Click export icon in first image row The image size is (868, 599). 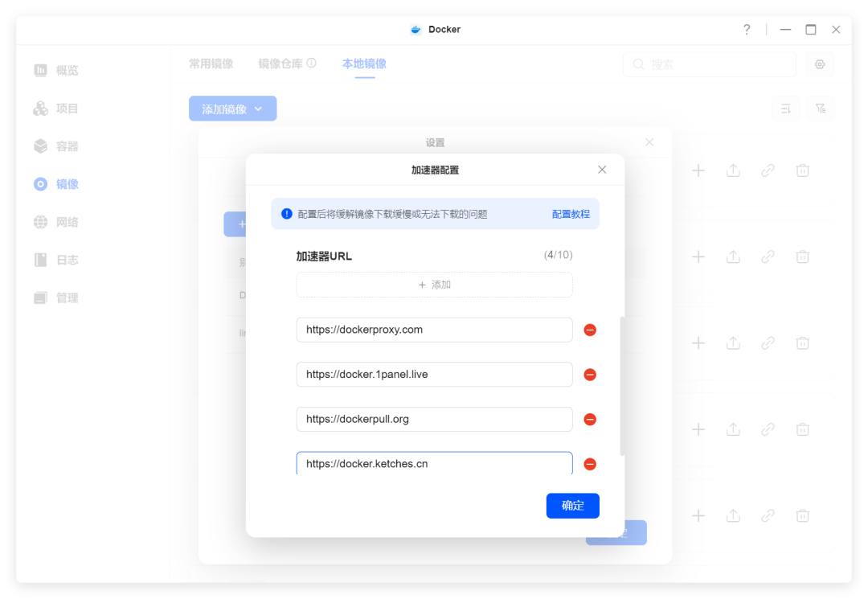tap(733, 170)
